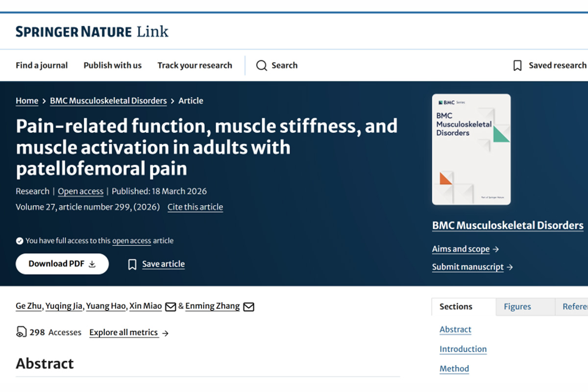This screenshot has width=588, height=392.
Task: Jump to the Introduction section
Action: [463, 349]
